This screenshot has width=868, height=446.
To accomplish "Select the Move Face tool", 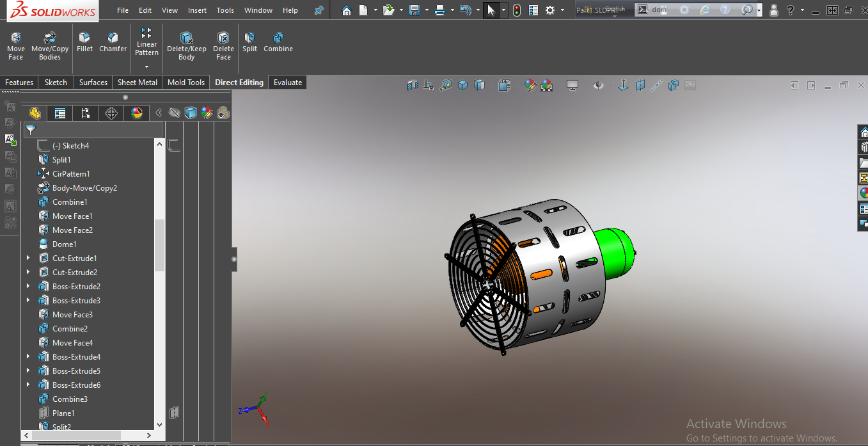I will [16, 46].
